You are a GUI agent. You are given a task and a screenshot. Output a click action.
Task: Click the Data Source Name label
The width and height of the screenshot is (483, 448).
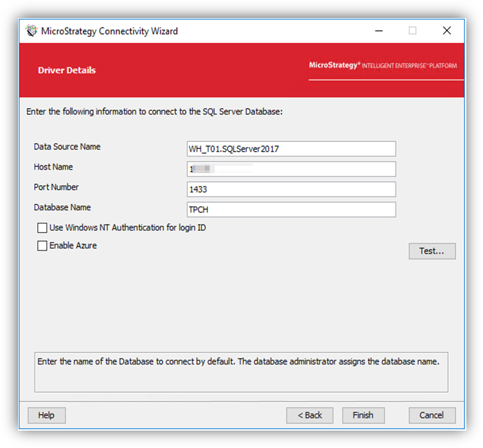[x=67, y=147]
